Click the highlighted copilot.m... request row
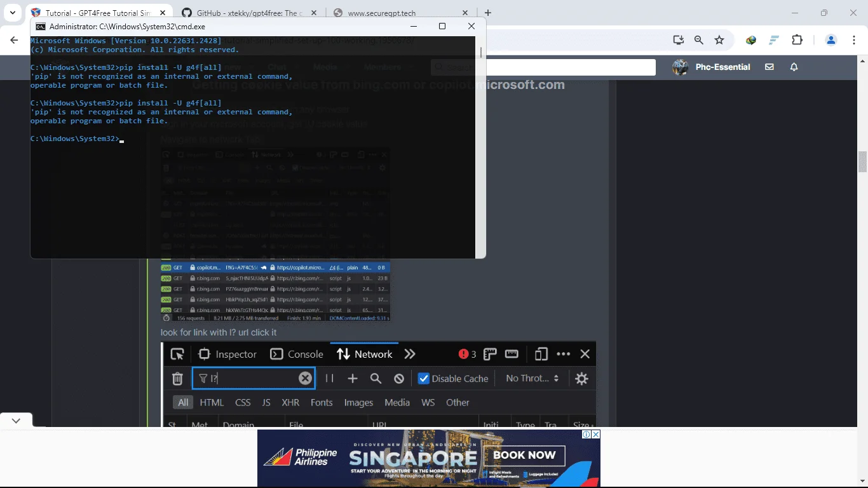The height and width of the screenshot is (488, 868). [x=275, y=268]
